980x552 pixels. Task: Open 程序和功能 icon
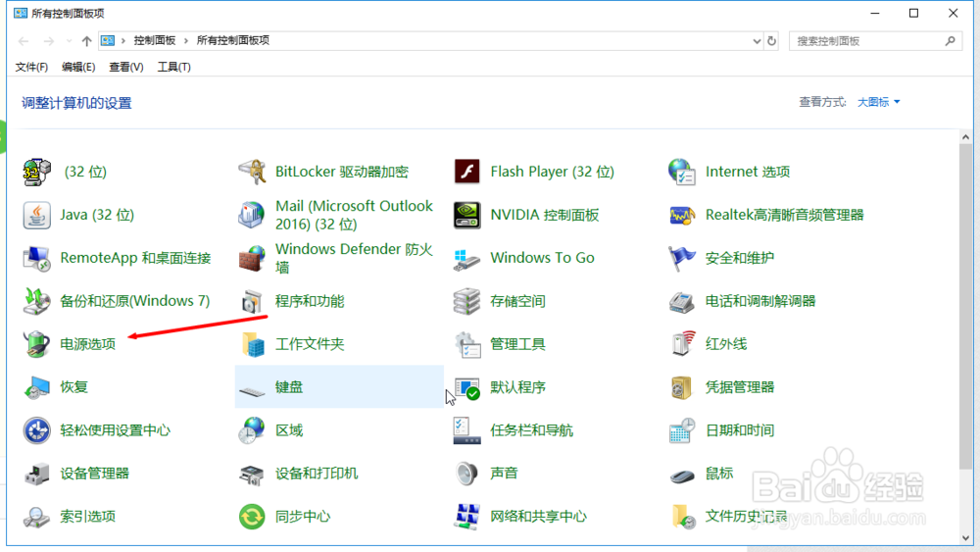coord(252,301)
